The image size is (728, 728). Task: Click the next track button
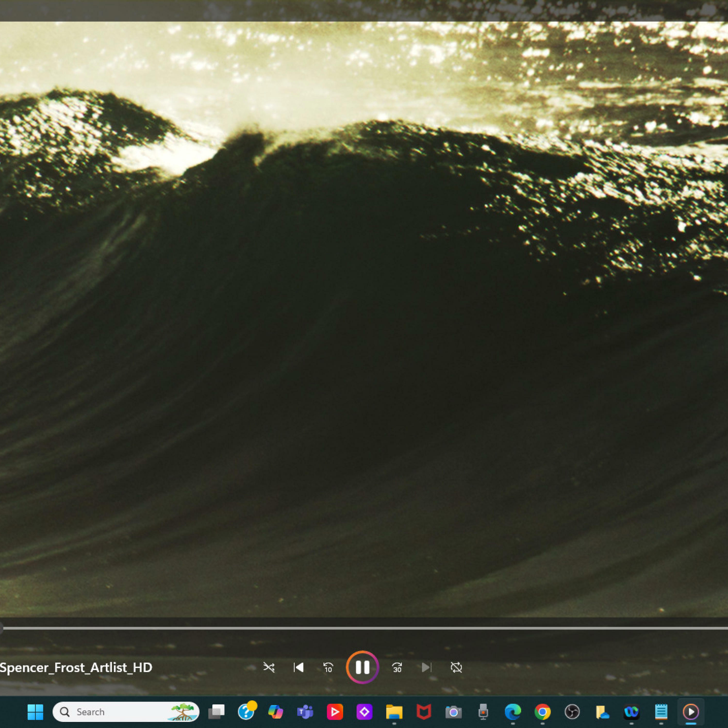tap(426, 667)
